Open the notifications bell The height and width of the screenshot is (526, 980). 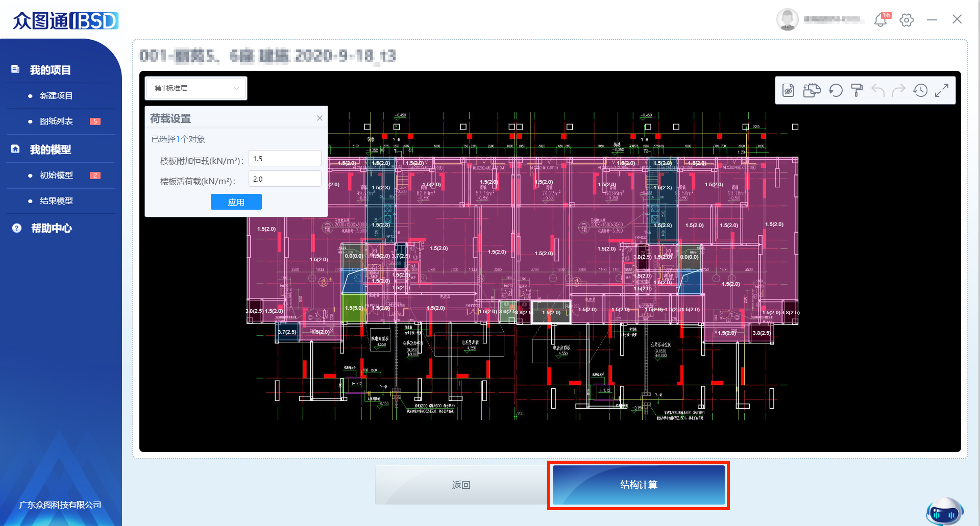point(881,20)
